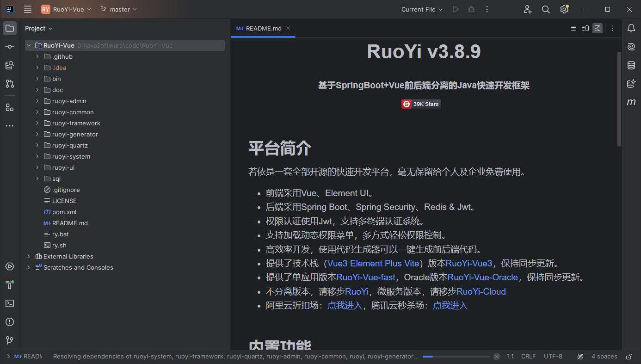The height and width of the screenshot is (364, 641).
Task: Toggle the code highlighting inspection eye widget
Action: [x=580, y=357]
